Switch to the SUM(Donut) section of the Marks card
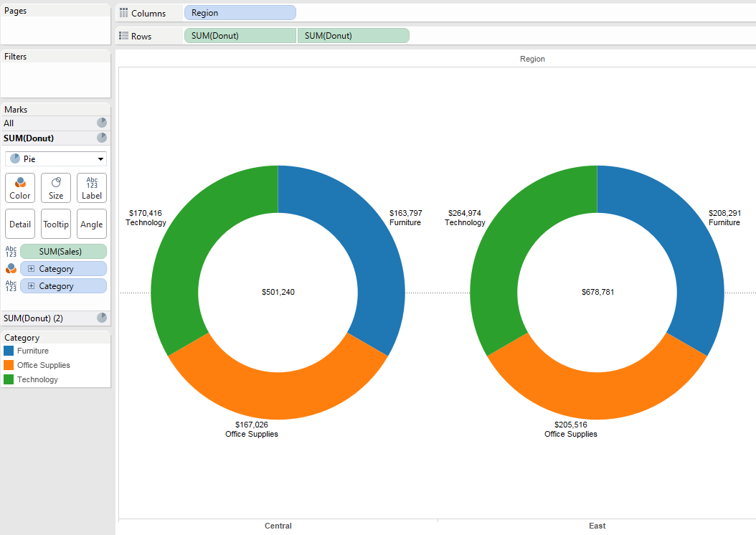756x535 pixels. pos(39,138)
